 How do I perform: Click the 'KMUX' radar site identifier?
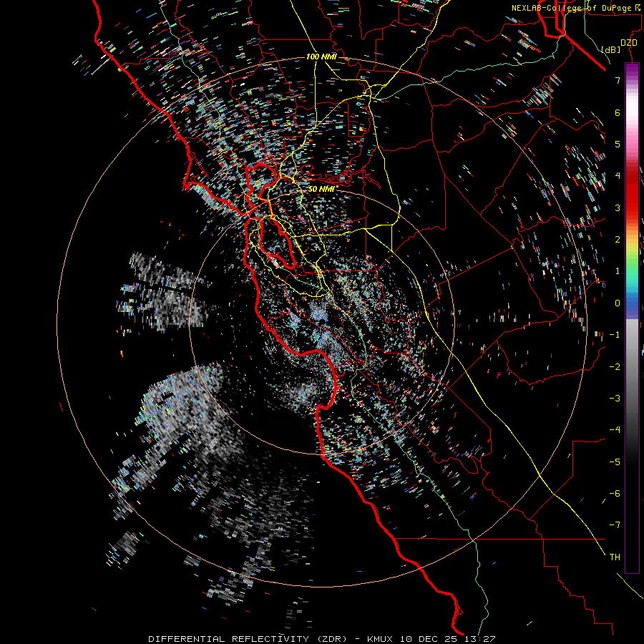380,639
